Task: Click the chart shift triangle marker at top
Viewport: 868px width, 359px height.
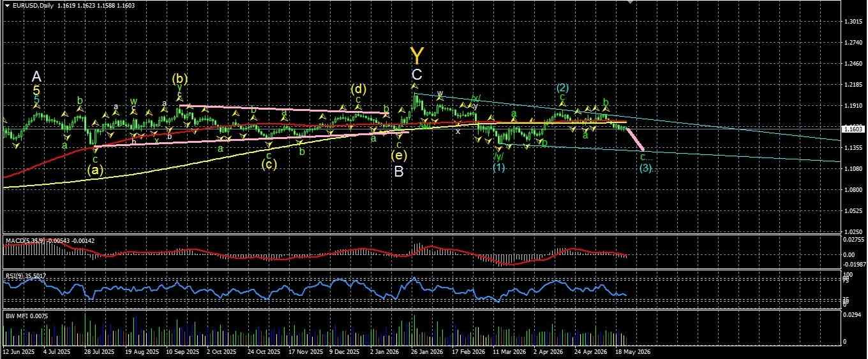Action: 631,2
